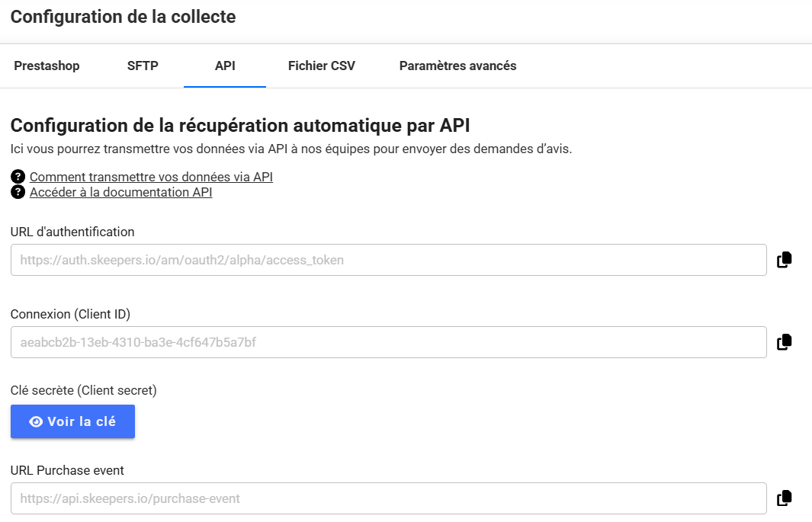Click the 'URL d'authentification' label
The width and height of the screenshot is (812, 522).
(72, 232)
